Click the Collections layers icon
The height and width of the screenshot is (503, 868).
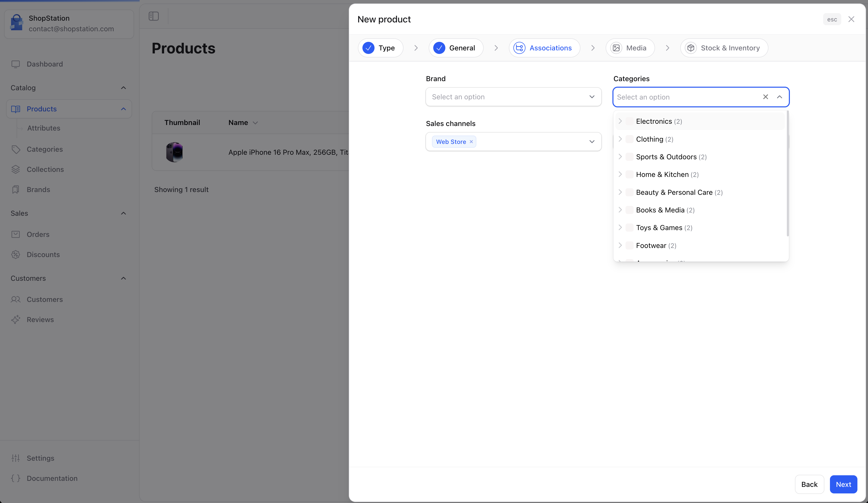tap(16, 169)
